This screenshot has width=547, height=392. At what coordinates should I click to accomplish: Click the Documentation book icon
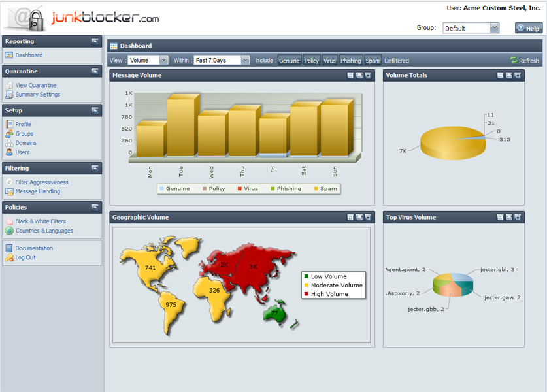point(9,248)
